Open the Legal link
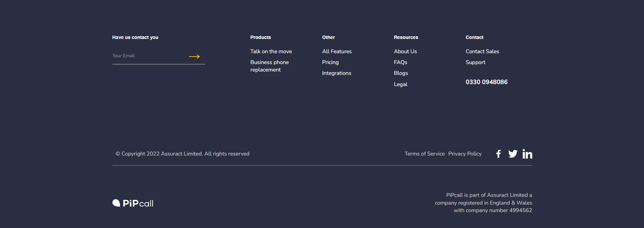Viewport: 644px width, 228px height. tap(401, 84)
